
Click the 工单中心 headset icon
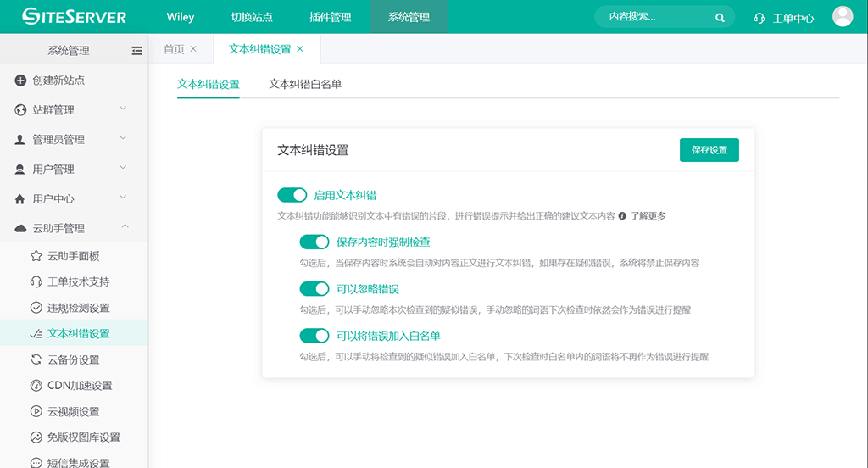[x=759, y=18]
